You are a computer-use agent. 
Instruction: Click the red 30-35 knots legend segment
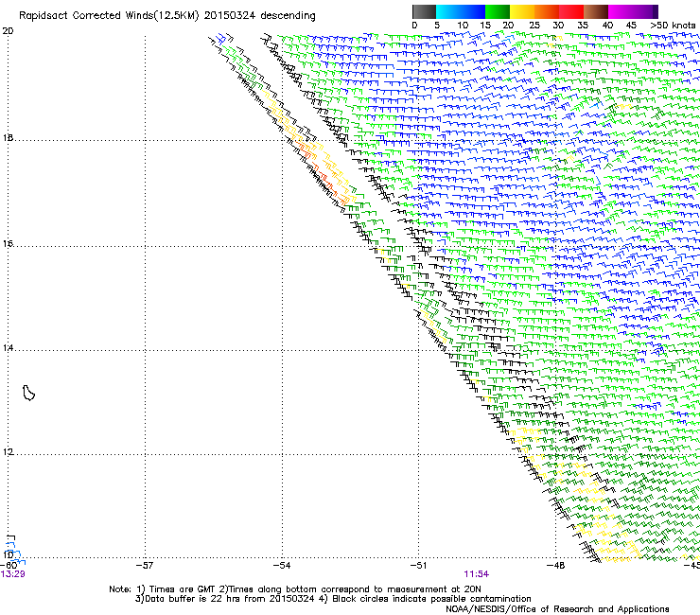point(571,11)
